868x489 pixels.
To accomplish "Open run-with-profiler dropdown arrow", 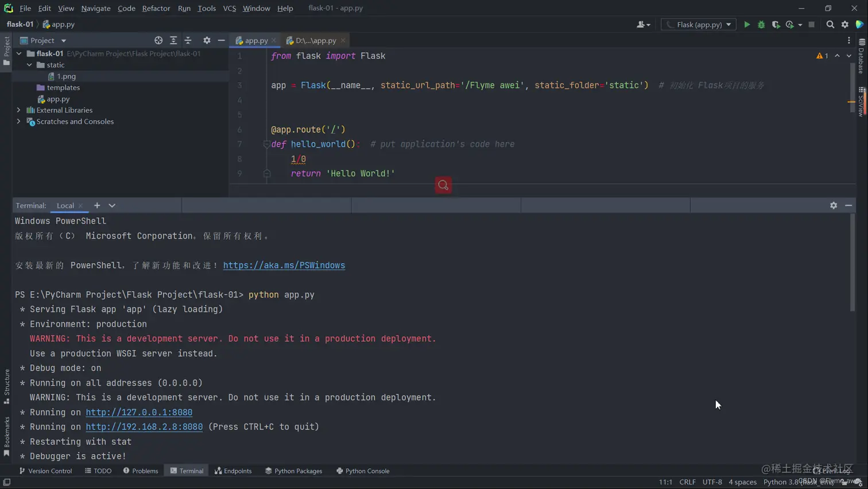I will click(x=800, y=25).
